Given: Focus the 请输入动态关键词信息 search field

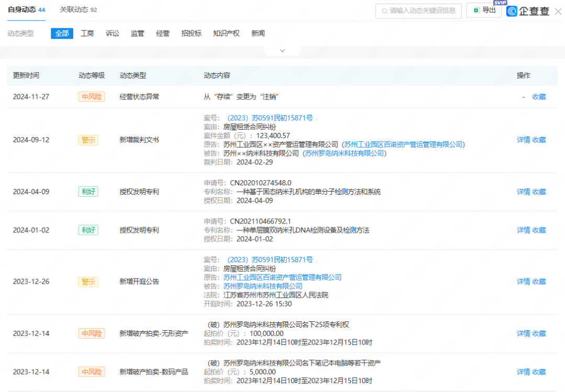Looking at the screenshot, I should tap(419, 11).
